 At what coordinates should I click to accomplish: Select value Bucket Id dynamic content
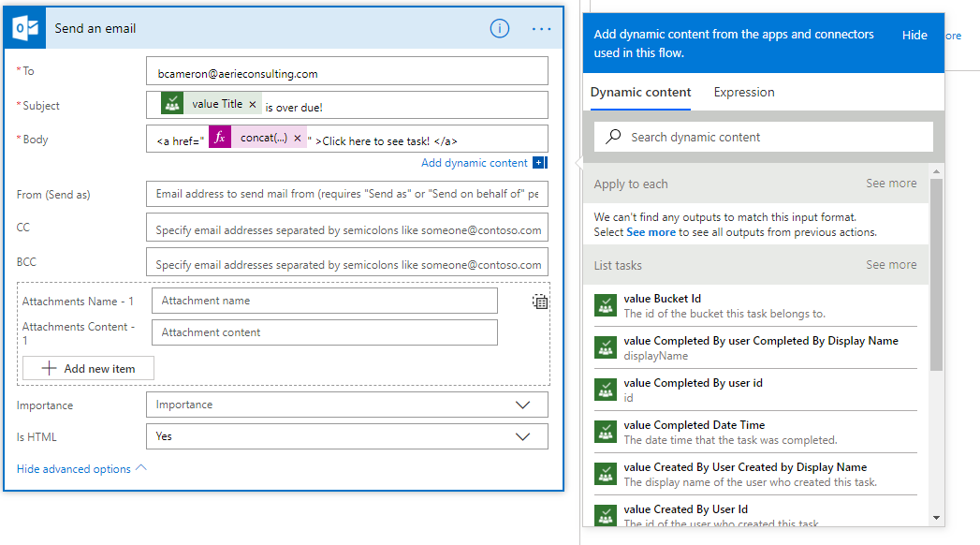[x=755, y=305]
